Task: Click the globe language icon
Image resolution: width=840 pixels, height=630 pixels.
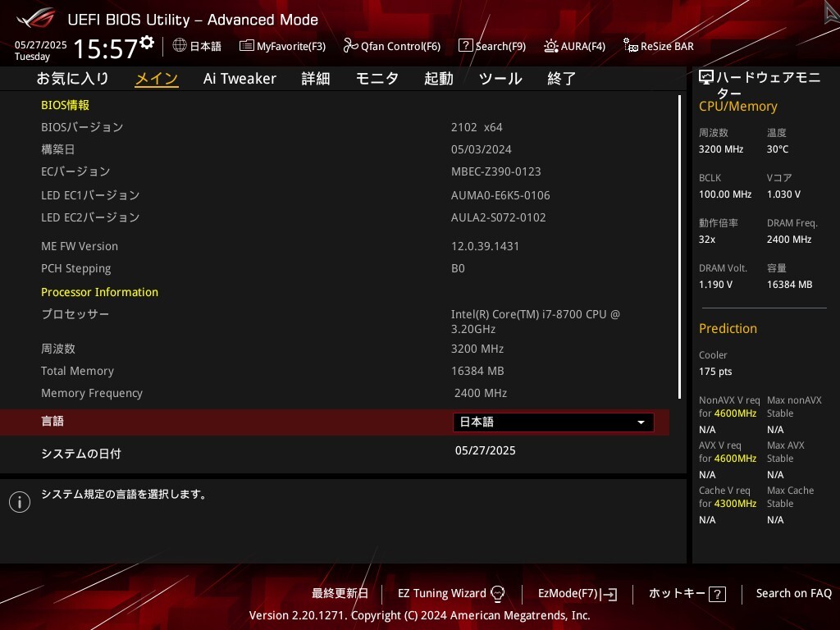Action: pyautogui.click(x=180, y=46)
